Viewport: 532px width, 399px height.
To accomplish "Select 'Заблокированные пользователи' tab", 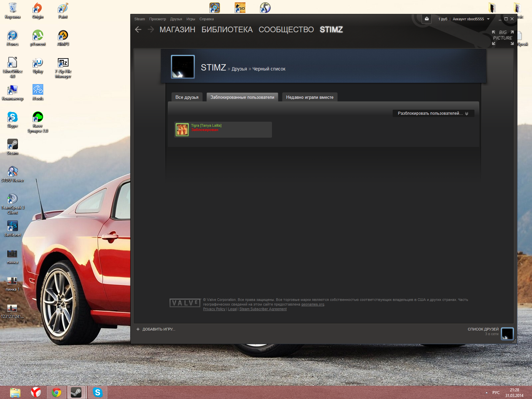I will click(242, 97).
